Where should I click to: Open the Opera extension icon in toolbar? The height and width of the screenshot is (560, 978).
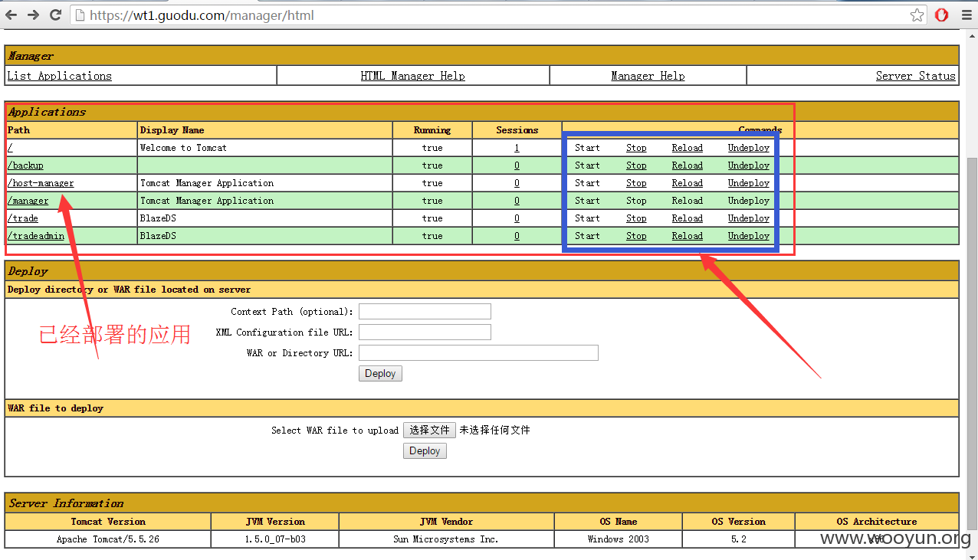pos(942,15)
